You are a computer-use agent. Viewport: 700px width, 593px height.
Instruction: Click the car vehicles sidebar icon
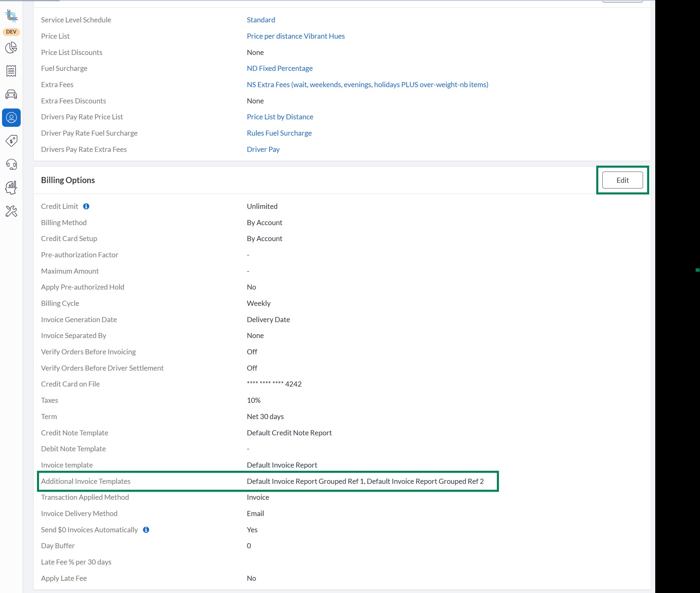pyautogui.click(x=11, y=94)
